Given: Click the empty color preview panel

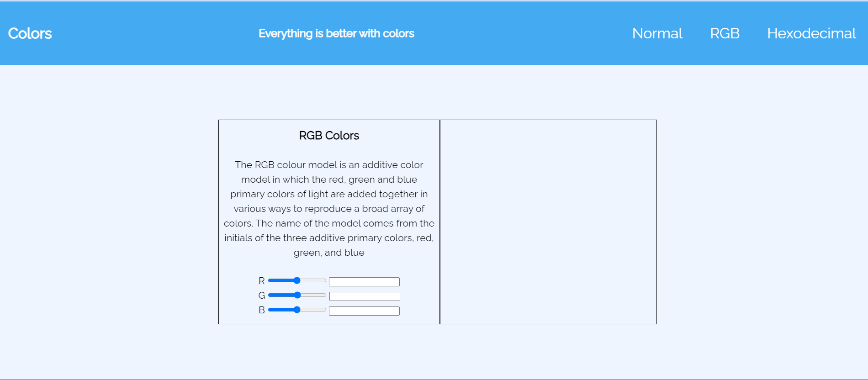Looking at the screenshot, I should (x=548, y=222).
